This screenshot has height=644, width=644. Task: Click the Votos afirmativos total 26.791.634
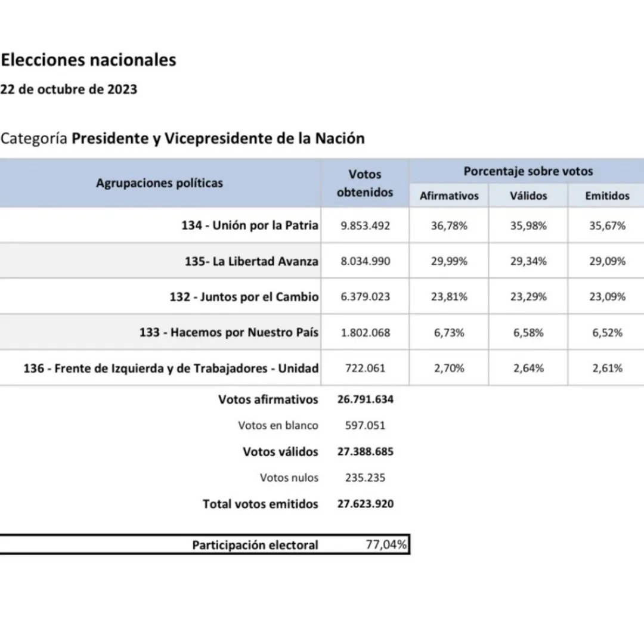click(366, 400)
